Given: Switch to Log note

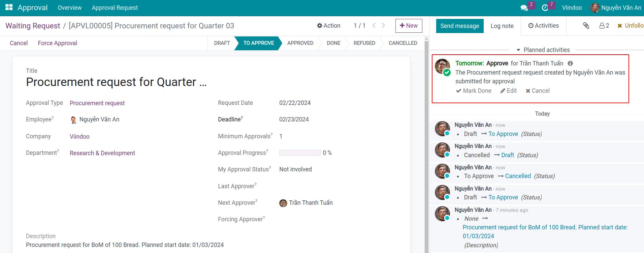Looking at the screenshot, I should 502,26.
